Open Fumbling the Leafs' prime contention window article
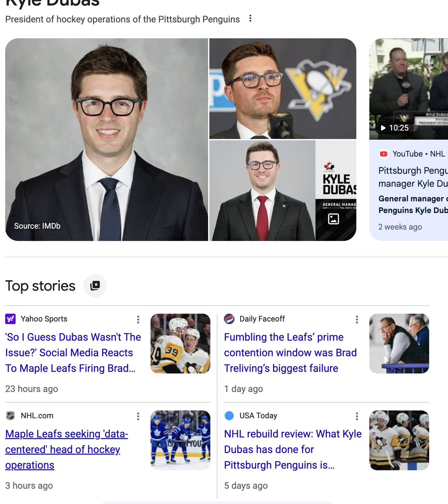 [290, 353]
